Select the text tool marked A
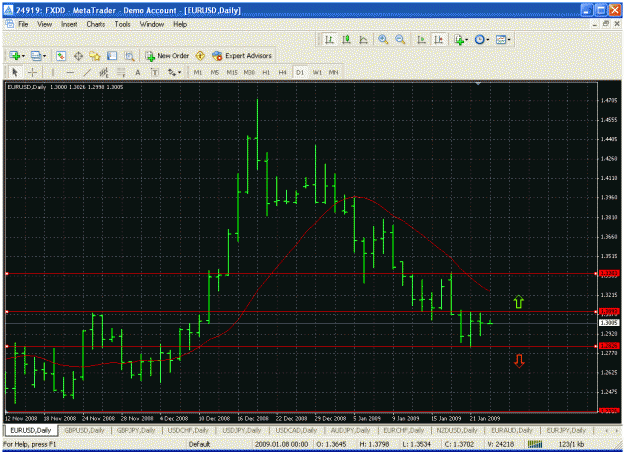The height and width of the screenshot is (452, 625). point(138,73)
